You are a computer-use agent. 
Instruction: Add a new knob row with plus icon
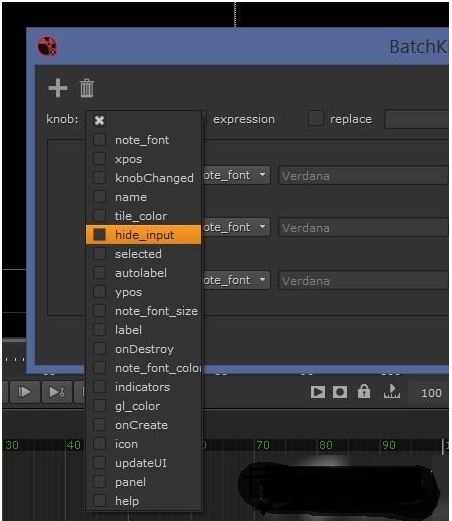(58, 88)
